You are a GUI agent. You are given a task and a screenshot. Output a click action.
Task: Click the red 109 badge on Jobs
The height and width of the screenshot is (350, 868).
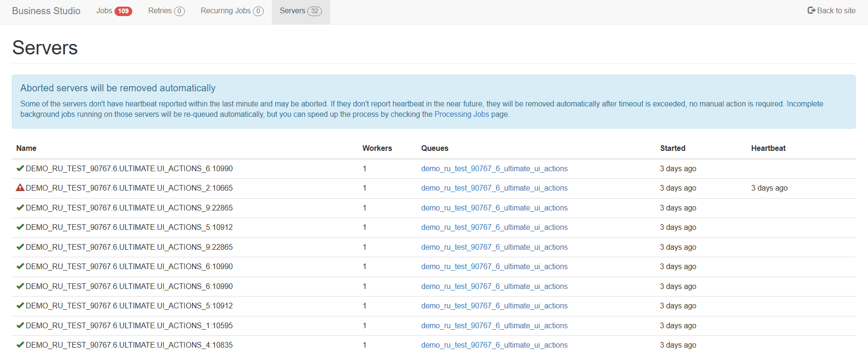coord(123,11)
